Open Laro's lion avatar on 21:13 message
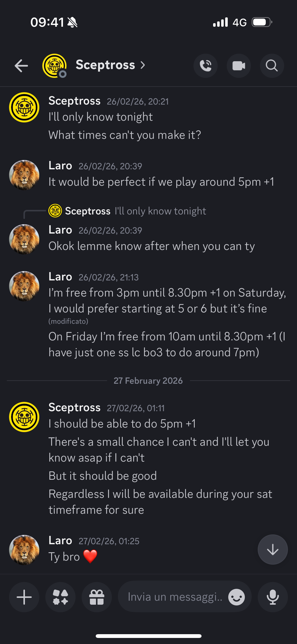 click(24, 286)
